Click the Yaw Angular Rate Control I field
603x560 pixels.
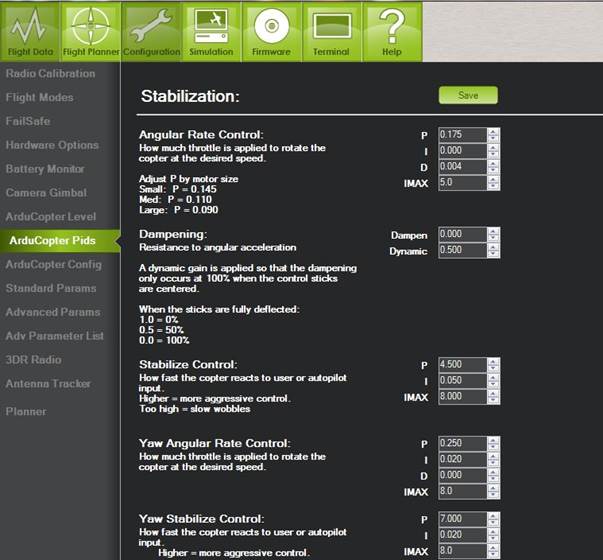pyautogui.click(x=461, y=460)
